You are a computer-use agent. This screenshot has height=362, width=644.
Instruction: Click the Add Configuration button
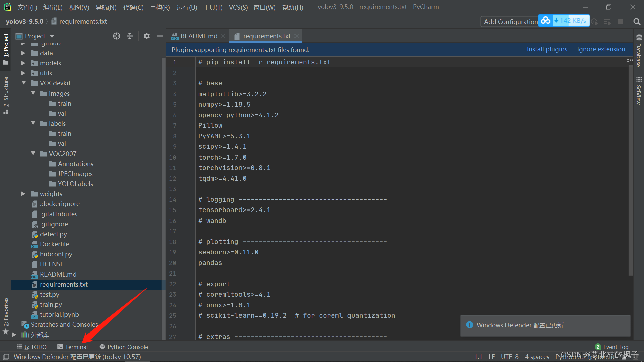[509, 21]
